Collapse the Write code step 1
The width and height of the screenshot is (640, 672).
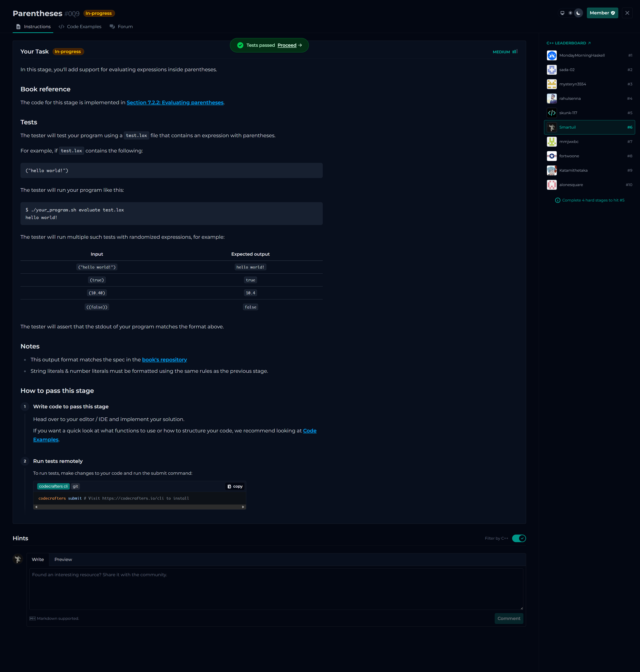71,406
